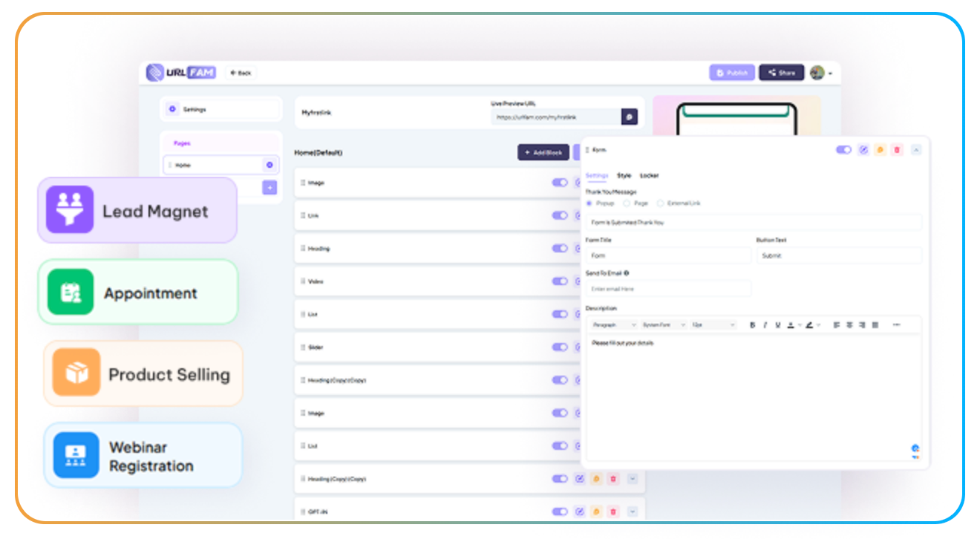This screenshot has width=980, height=539.
Task: Click the red delete icon in Form panel
Action: 897,150
